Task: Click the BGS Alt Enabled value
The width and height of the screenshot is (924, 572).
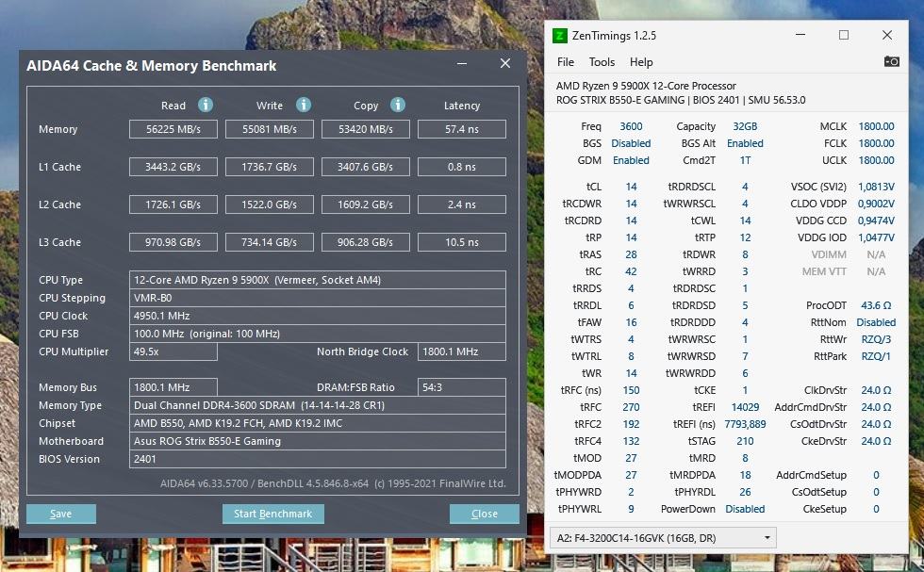Action: coord(745,143)
